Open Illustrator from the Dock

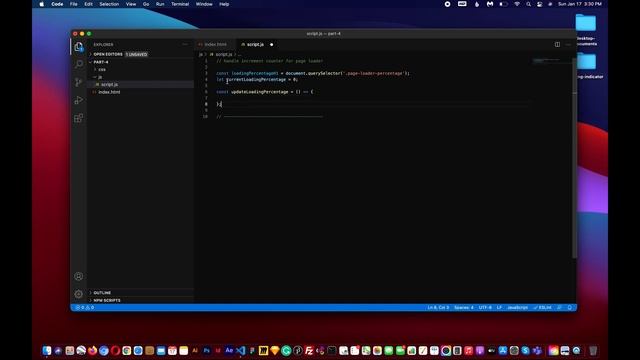tap(195, 350)
